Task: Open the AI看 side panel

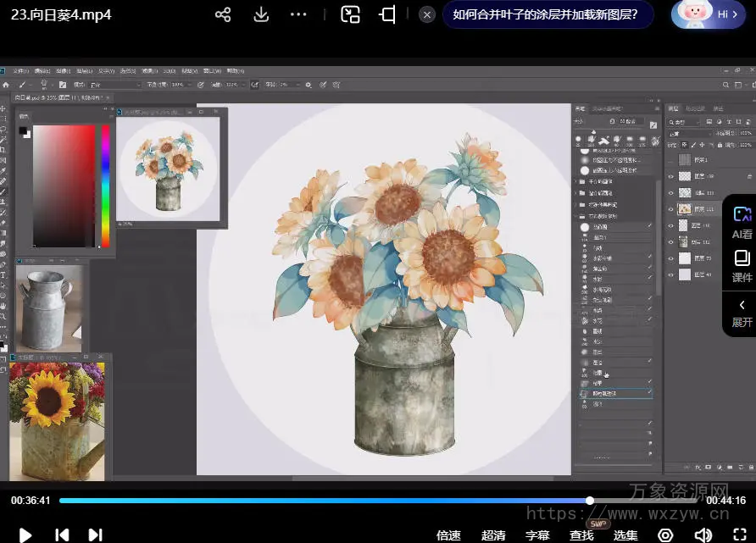Action: tap(742, 222)
